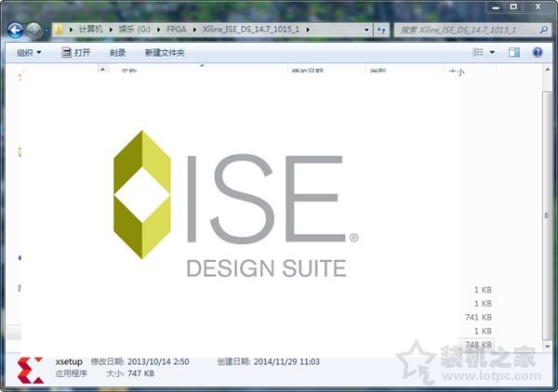Click the file list scroll up arrow
The image size is (558, 392).
coord(548,70)
